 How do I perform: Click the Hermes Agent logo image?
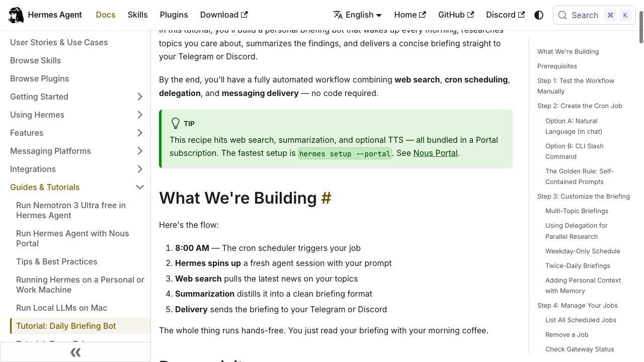[16, 15]
